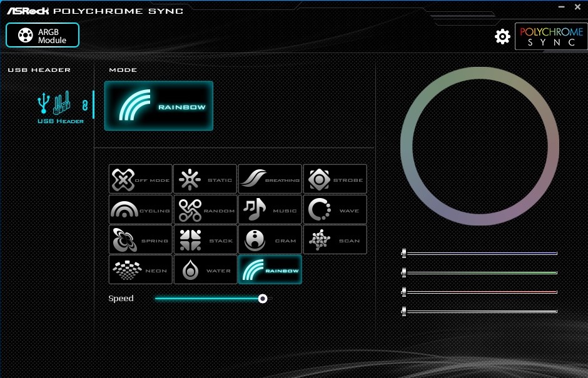588x378 pixels.
Task: Click the Polychrome Sync logo button
Action: (551, 36)
